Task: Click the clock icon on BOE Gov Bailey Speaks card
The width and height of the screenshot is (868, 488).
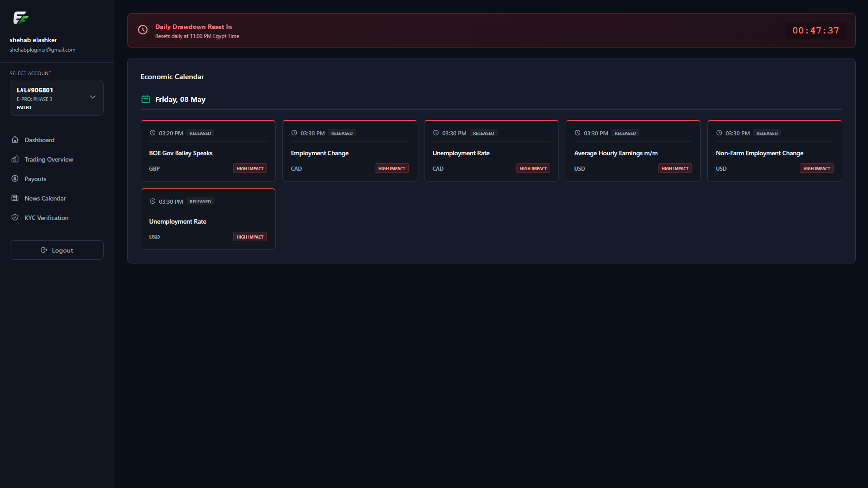Action: pyautogui.click(x=153, y=133)
